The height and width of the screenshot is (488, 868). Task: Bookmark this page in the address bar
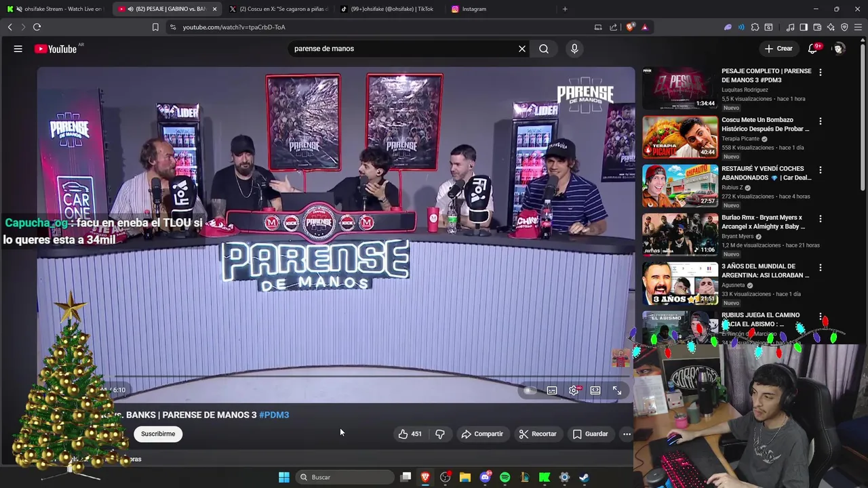pos(155,27)
